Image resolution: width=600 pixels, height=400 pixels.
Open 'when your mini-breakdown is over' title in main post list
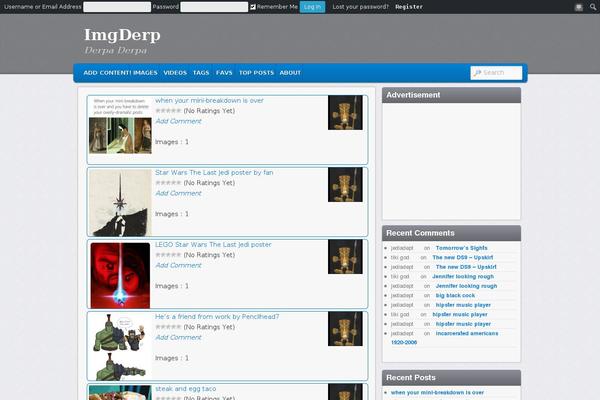tap(209, 100)
